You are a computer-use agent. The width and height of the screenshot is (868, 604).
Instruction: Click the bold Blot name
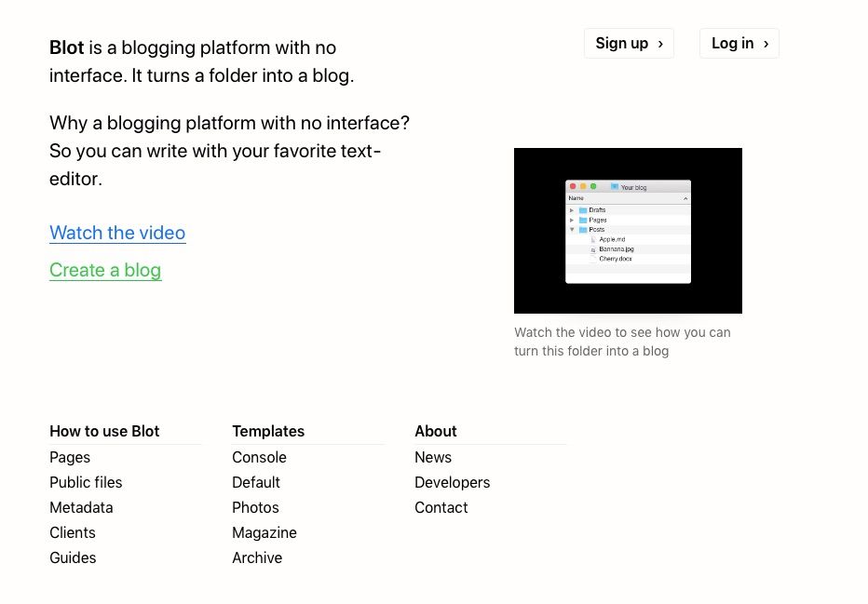click(66, 47)
